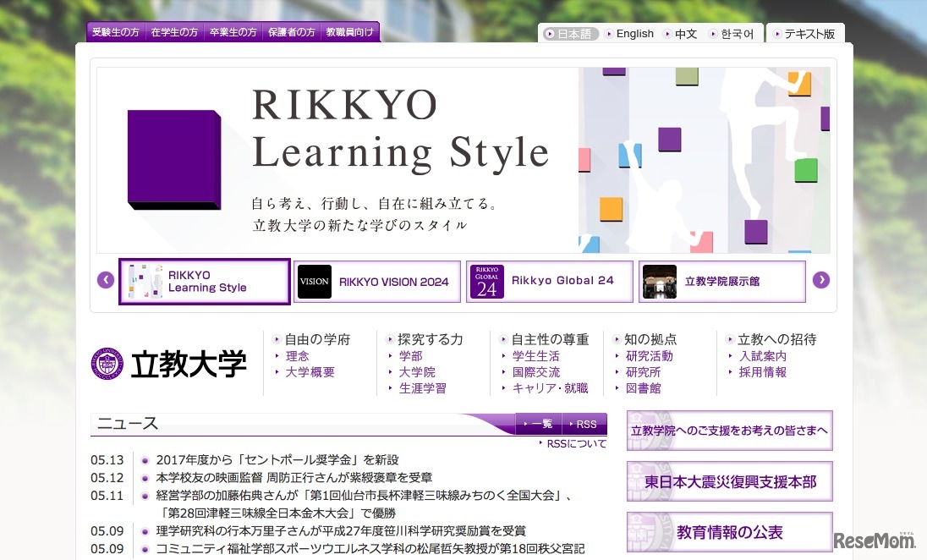Open the RSSについて link
Screen dimensions: 927x560
[577, 442]
